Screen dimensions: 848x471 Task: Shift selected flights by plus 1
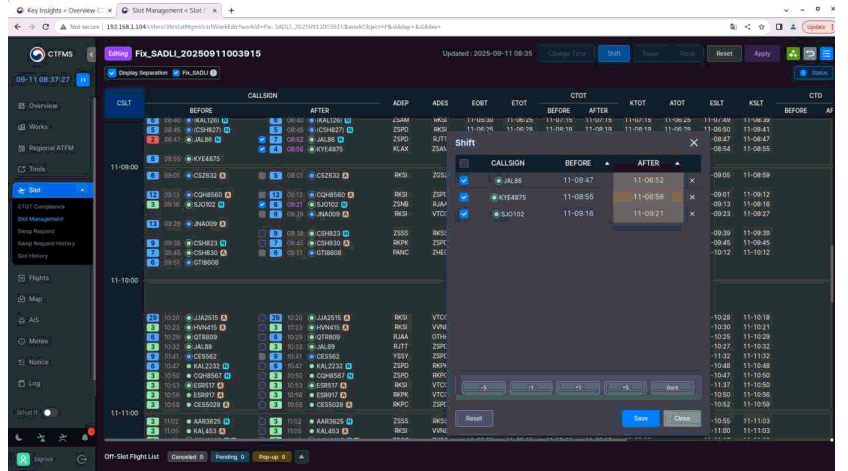[578, 388]
